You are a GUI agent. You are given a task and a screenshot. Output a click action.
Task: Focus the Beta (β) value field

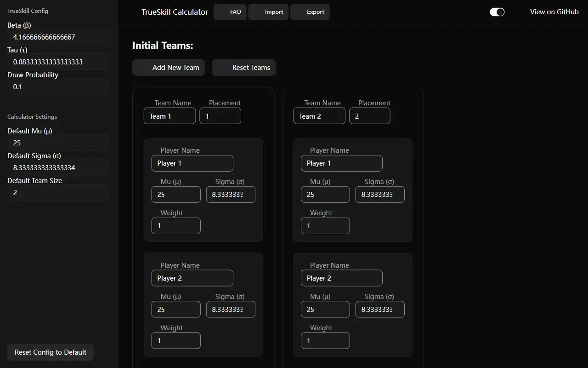(x=59, y=37)
